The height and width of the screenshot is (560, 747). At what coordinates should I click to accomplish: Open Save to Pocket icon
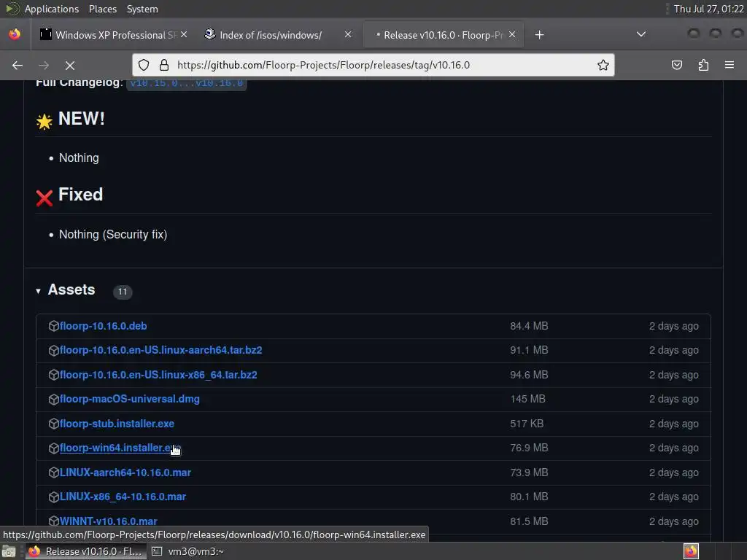coord(676,65)
